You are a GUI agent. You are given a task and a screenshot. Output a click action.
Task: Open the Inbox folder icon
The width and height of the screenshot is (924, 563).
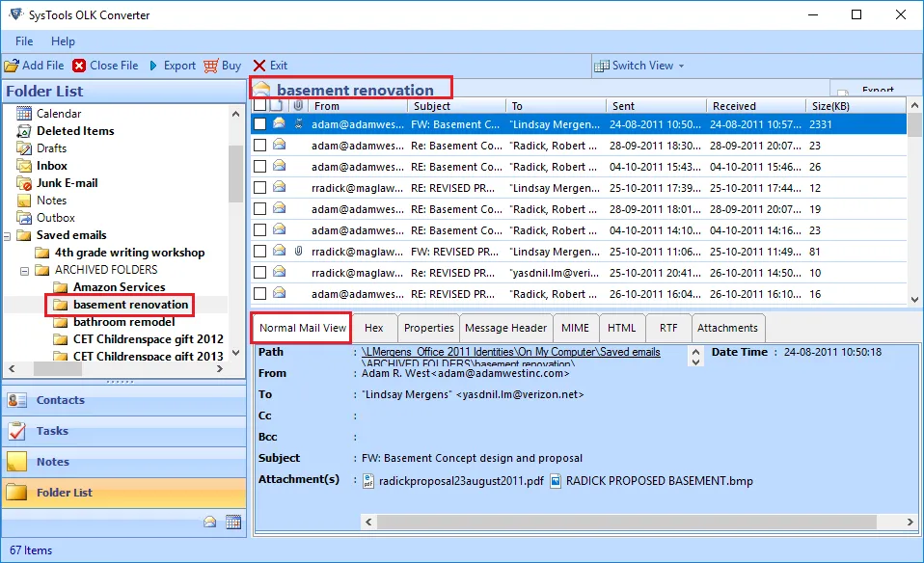[24, 166]
